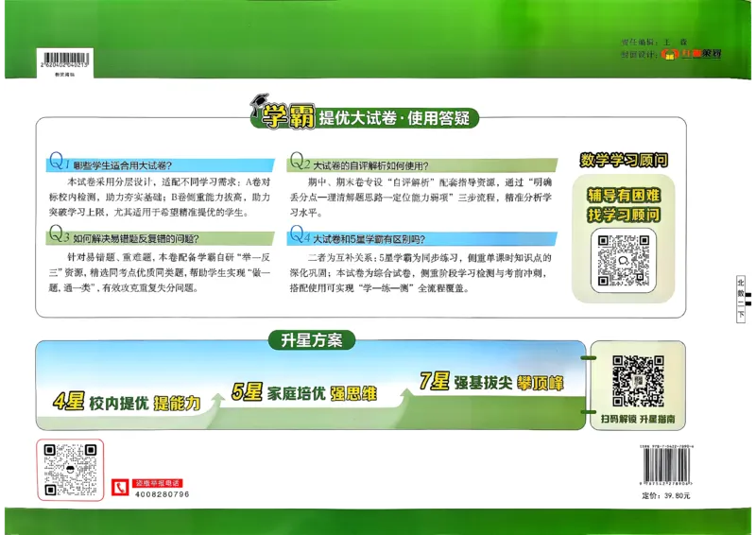Click the green 升星方案 label
Image resolution: width=756 pixels, height=535 pixels.
tap(312, 340)
